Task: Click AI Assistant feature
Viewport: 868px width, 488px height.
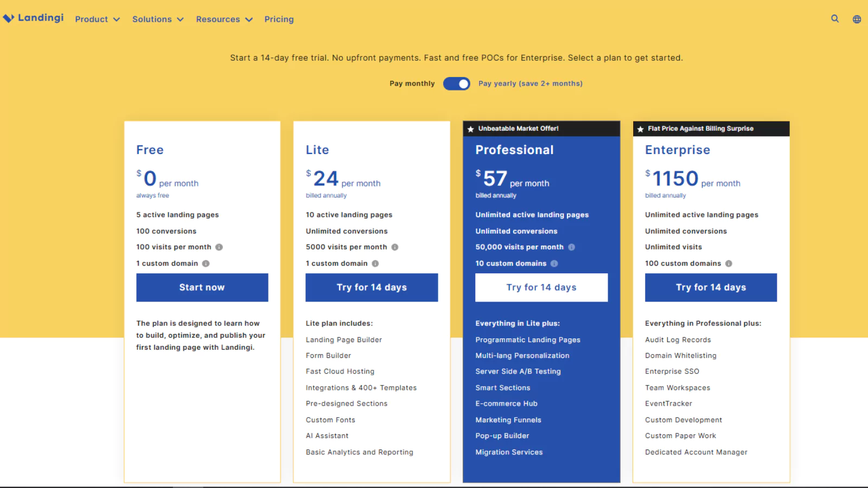Action: 327,436
